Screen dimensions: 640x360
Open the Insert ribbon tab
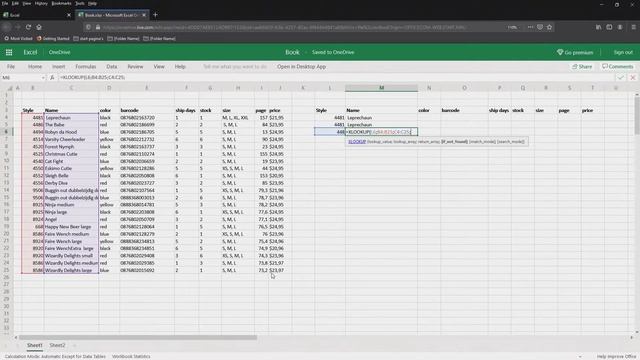point(58,67)
